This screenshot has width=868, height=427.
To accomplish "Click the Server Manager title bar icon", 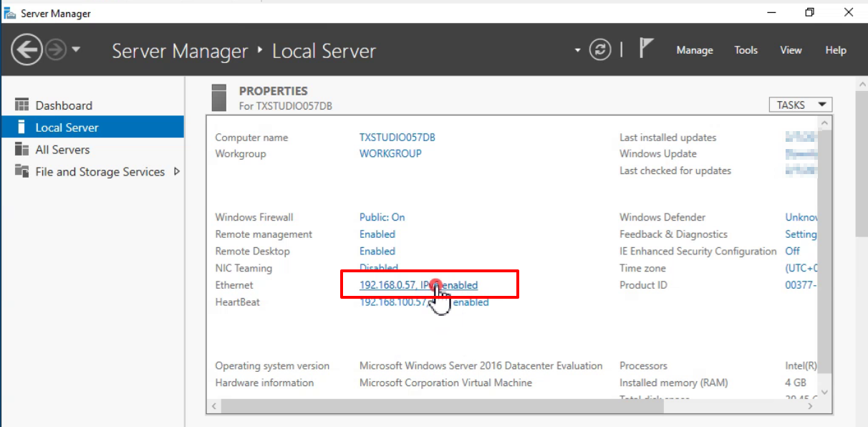I will 10,13.
